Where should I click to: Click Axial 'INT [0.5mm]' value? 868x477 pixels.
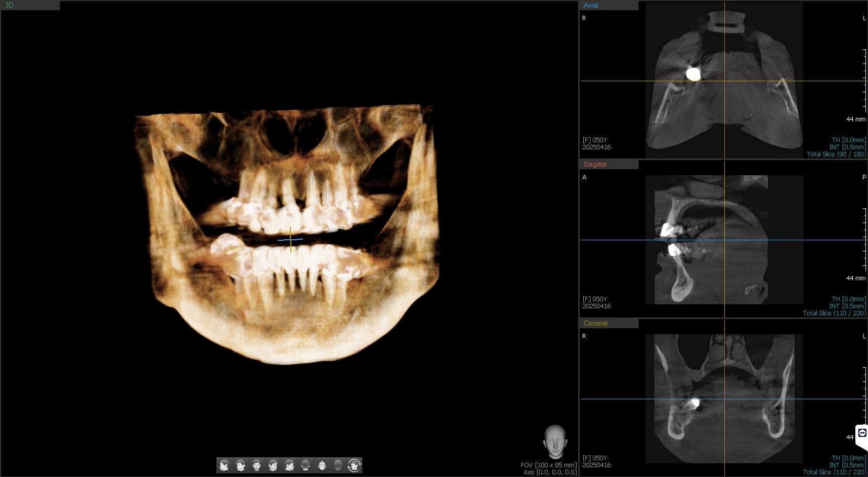coord(848,147)
